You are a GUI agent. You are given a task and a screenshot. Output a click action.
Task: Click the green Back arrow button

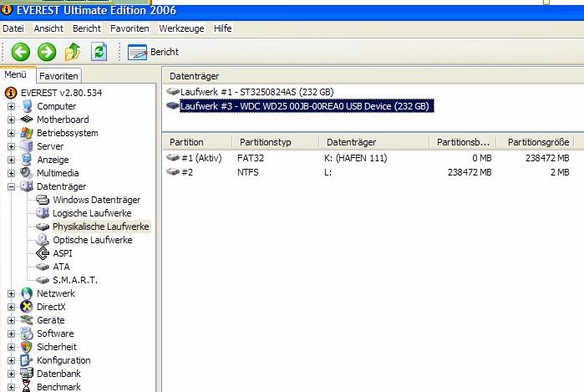pyautogui.click(x=21, y=52)
